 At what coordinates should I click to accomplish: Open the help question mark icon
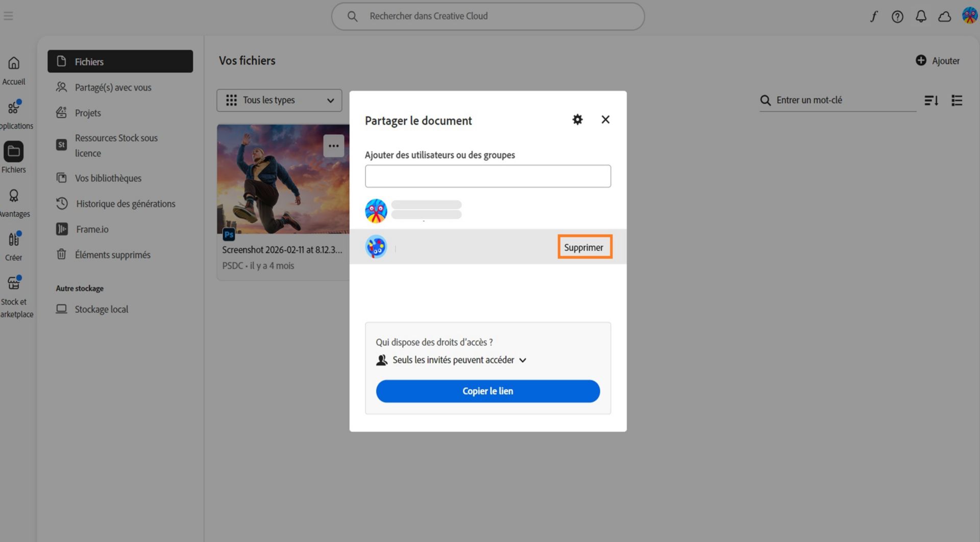897,16
